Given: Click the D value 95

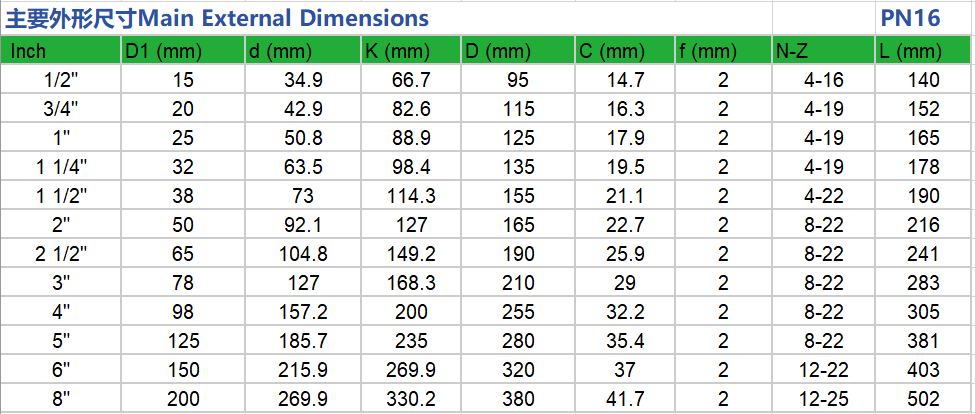Looking at the screenshot, I should click(517, 80).
